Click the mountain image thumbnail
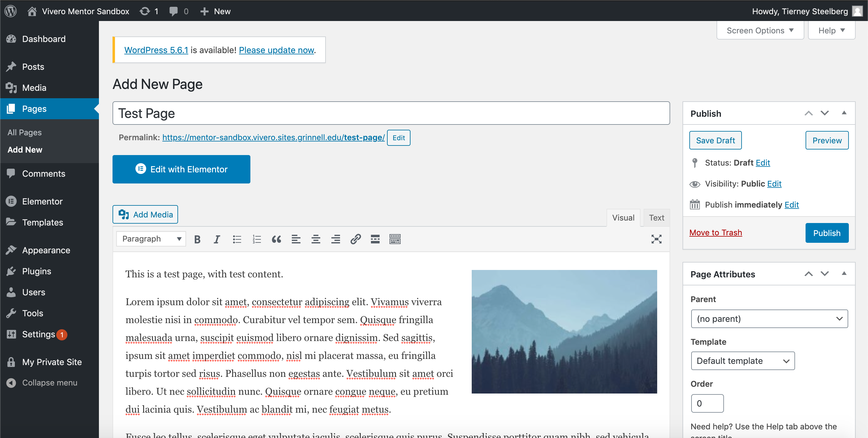Screen dimensions: 868x438 pos(564,331)
